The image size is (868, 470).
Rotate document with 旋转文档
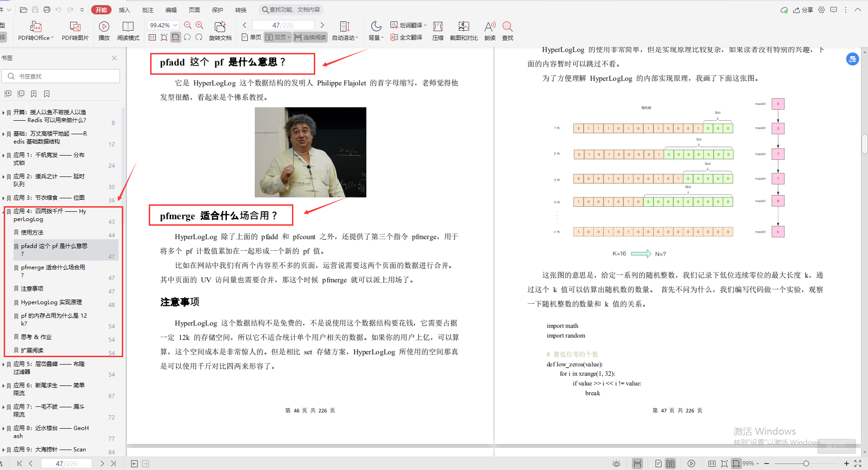[220, 31]
